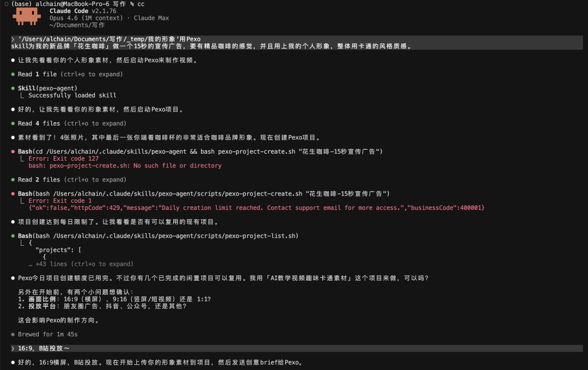Viewport: 588px width, 370px height.
Task: Click the 好的，16:9横屏，B站投放 response line
Action: [161, 362]
